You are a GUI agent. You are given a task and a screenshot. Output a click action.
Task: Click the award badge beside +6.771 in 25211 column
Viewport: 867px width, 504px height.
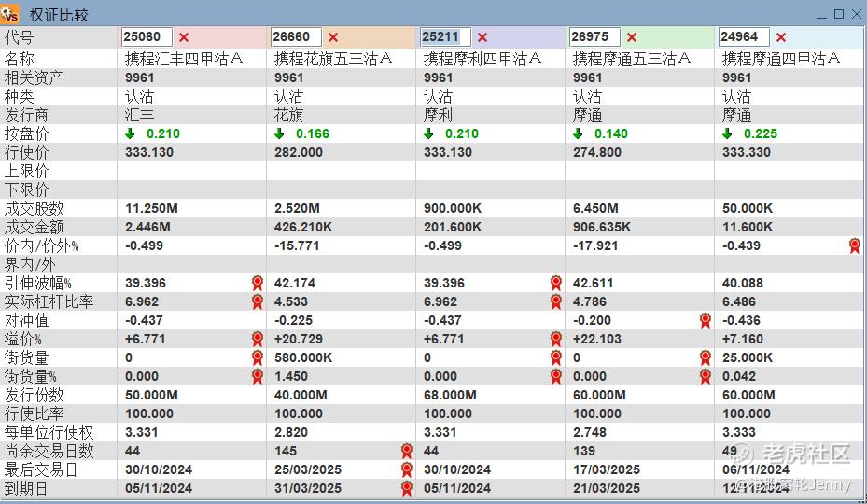click(555, 339)
